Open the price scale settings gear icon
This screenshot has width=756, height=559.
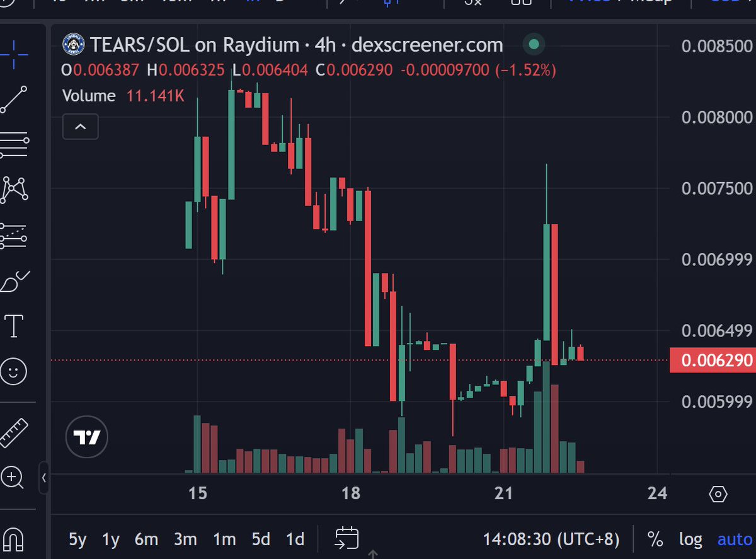[x=718, y=493]
